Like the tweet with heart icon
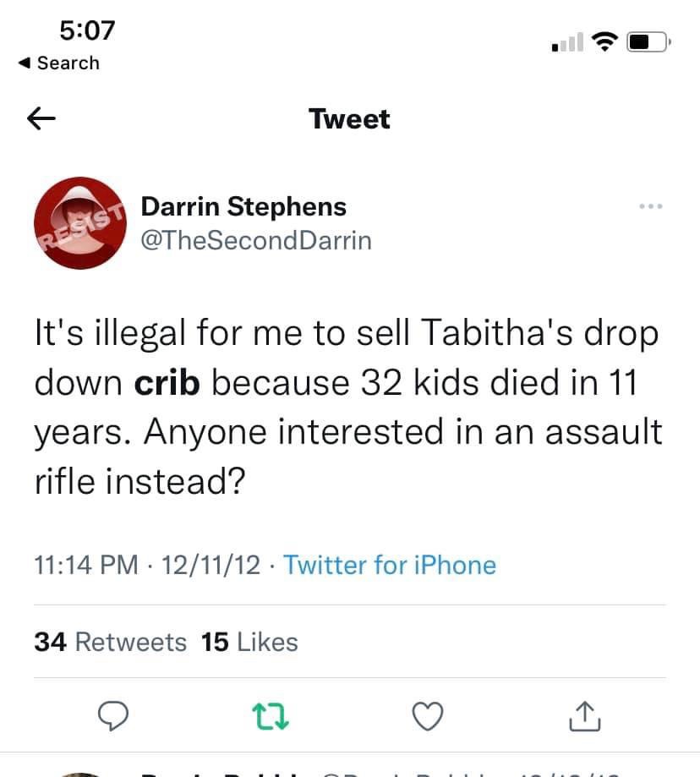700x777 pixels. (428, 715)
